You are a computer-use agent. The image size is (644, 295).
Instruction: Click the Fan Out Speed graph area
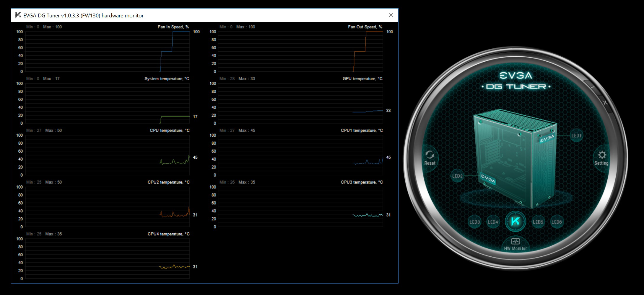pyautogui.click(x=301, y=51)
